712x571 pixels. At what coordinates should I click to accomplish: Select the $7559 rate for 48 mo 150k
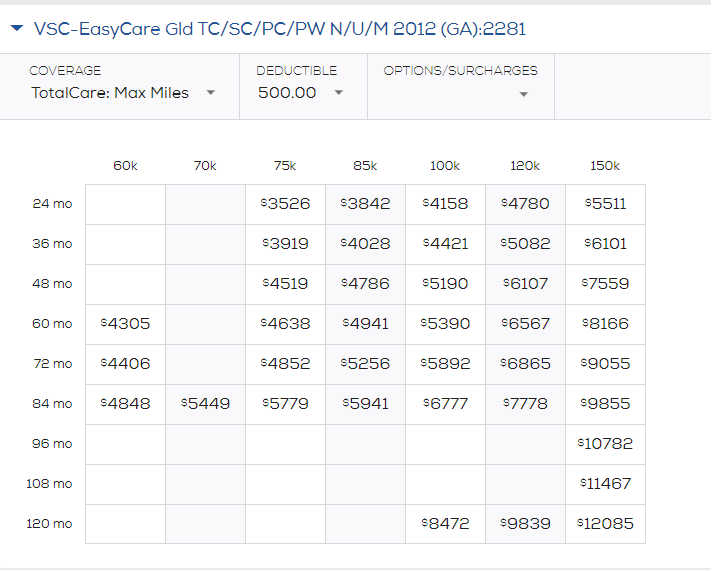[605, 284]
